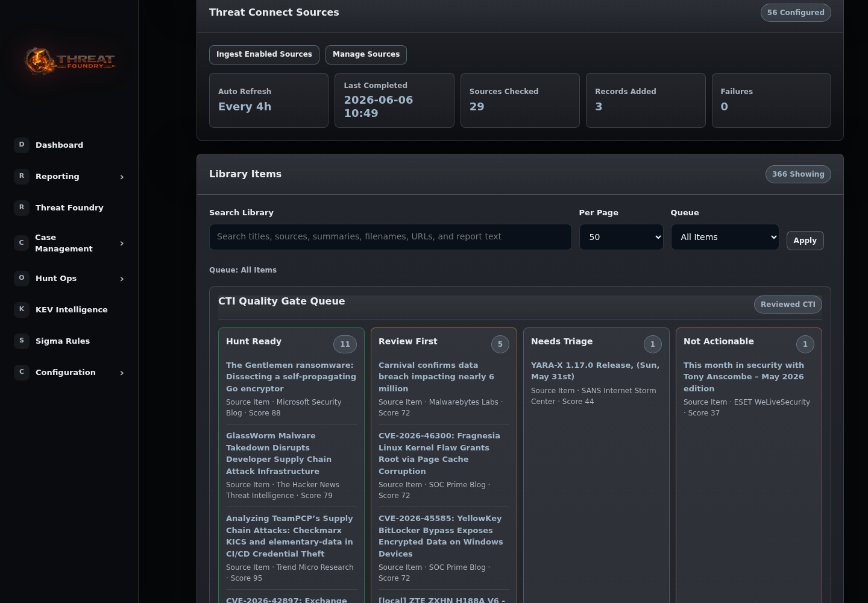The height and width of the screenshot is (603, 868).
Task: Click the Hunt Ready column heading
Action: tap(254, 341)
